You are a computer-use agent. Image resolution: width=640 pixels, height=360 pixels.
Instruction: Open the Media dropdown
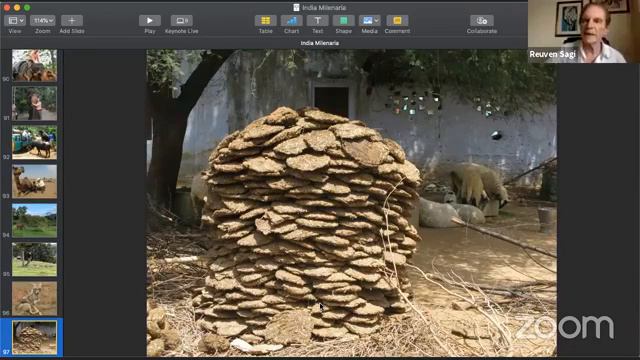370,20
